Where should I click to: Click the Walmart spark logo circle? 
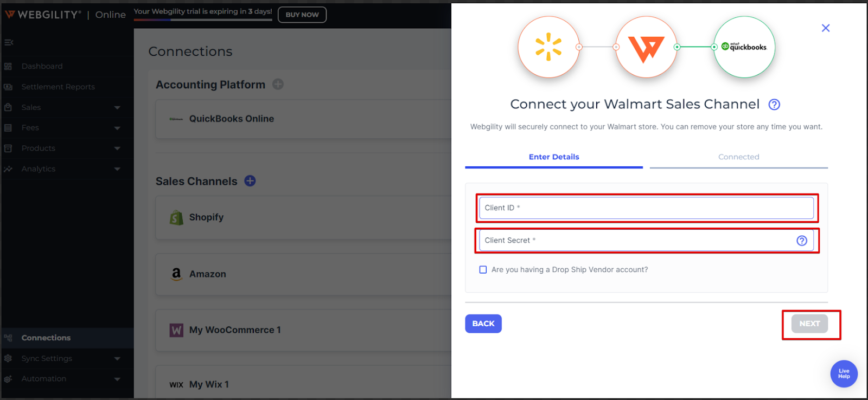point(548,47)
